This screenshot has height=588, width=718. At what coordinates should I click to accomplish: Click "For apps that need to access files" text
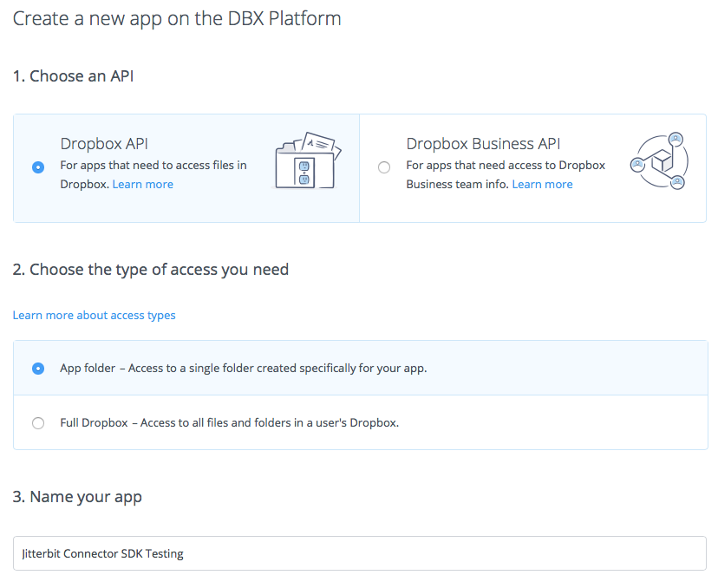(x=153, y=165)
